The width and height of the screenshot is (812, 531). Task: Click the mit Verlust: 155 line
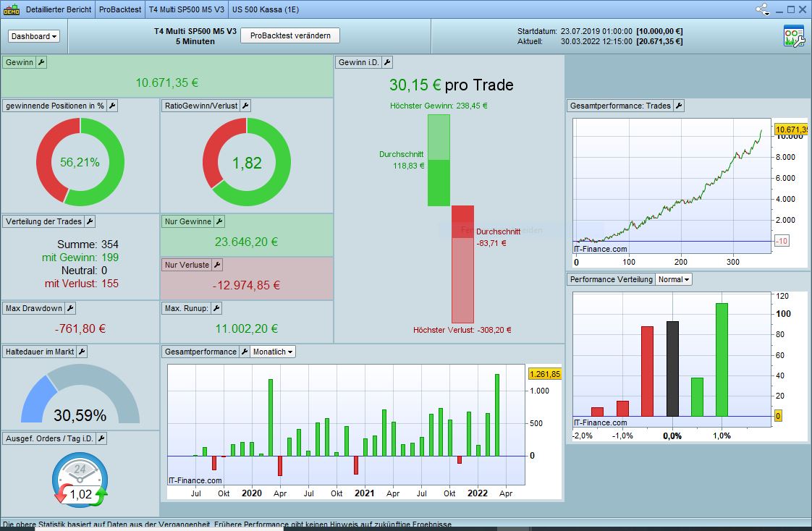click(x=81, y=284)
